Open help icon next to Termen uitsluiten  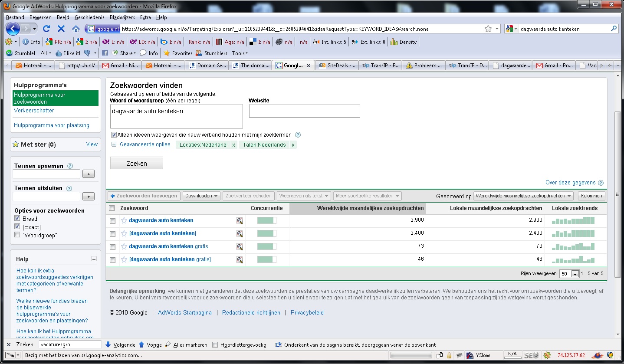pos(69,188)
